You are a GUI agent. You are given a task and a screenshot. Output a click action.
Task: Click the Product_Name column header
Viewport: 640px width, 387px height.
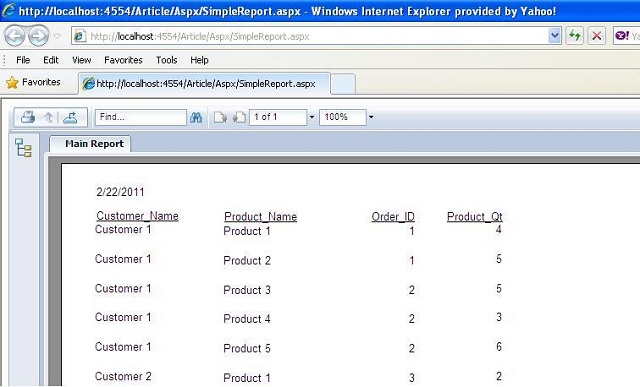pyautogui.click(x=260, y=217)
